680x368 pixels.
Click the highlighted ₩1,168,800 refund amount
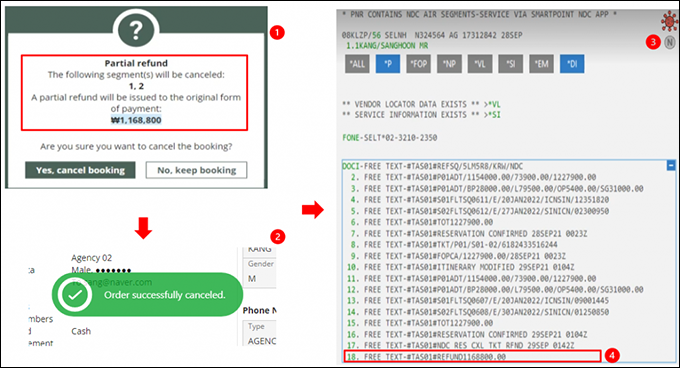(x=136, y=120)
